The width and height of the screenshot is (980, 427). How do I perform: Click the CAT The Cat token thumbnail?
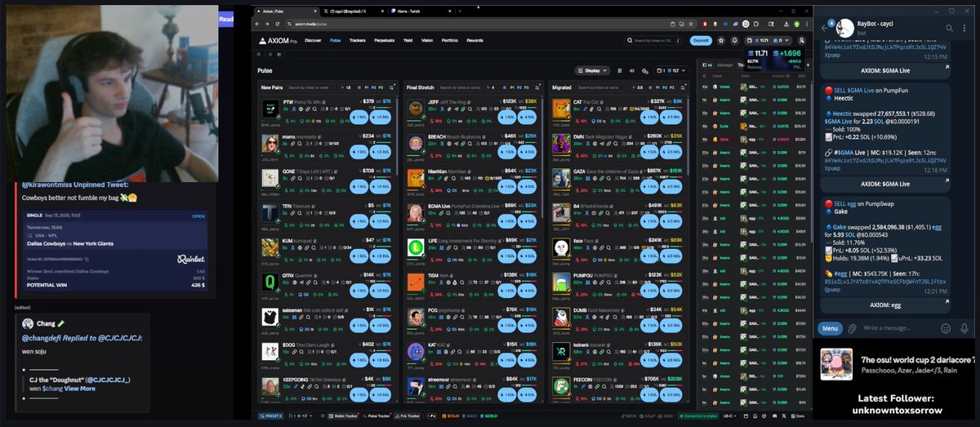(559, 109)
